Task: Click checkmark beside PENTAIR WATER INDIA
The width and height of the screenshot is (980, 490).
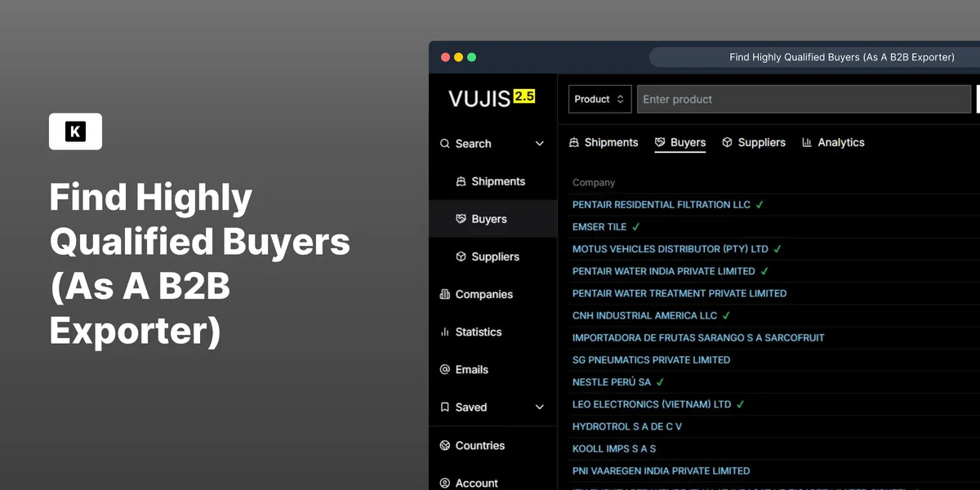Action: tap(764, 271)
